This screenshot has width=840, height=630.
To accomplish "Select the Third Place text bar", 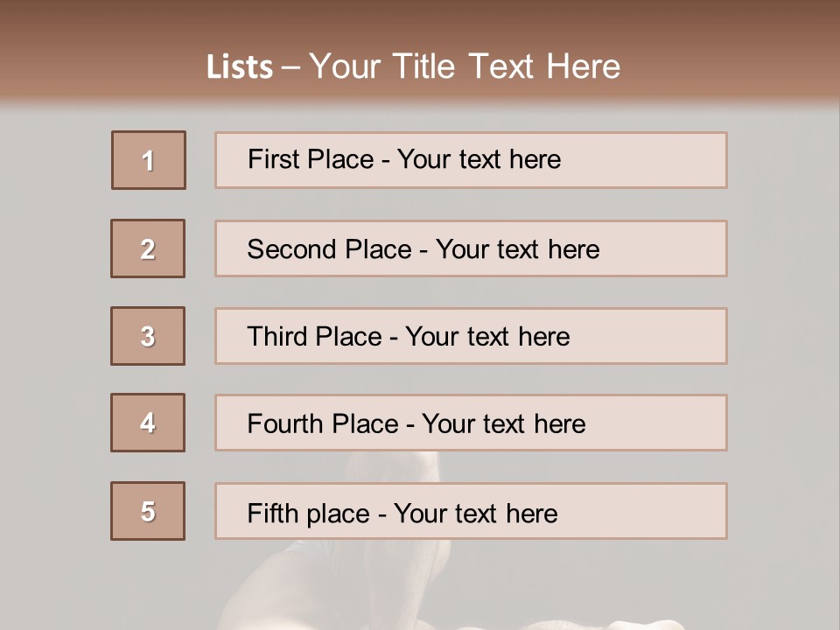I will 471,336.
